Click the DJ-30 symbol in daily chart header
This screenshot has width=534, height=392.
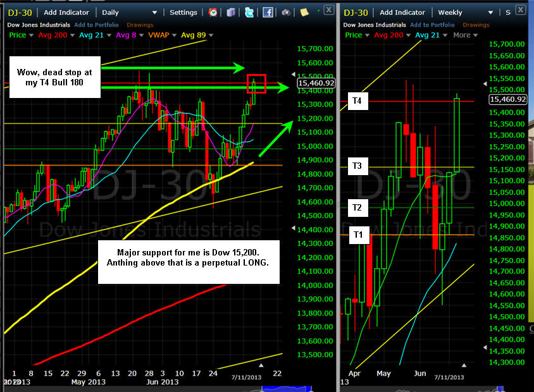click(20, 13)
